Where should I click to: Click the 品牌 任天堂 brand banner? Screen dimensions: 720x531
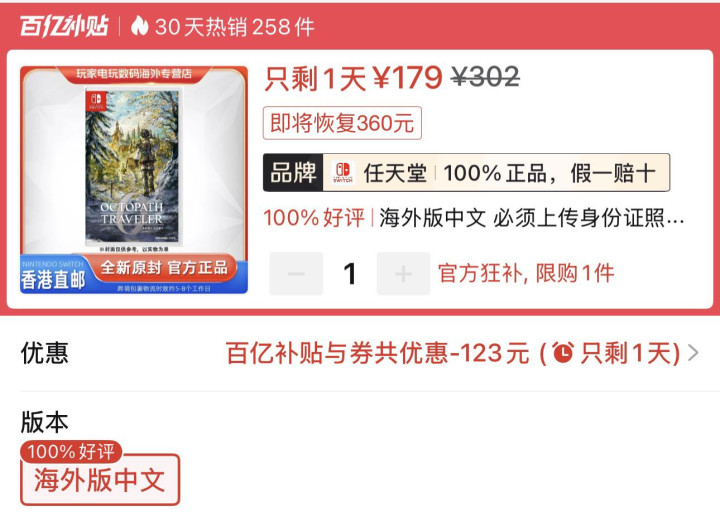click(466, 173)
